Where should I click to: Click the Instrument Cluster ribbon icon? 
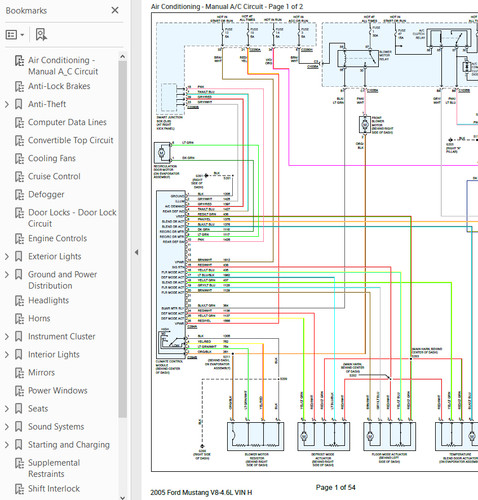pos(19,337)
